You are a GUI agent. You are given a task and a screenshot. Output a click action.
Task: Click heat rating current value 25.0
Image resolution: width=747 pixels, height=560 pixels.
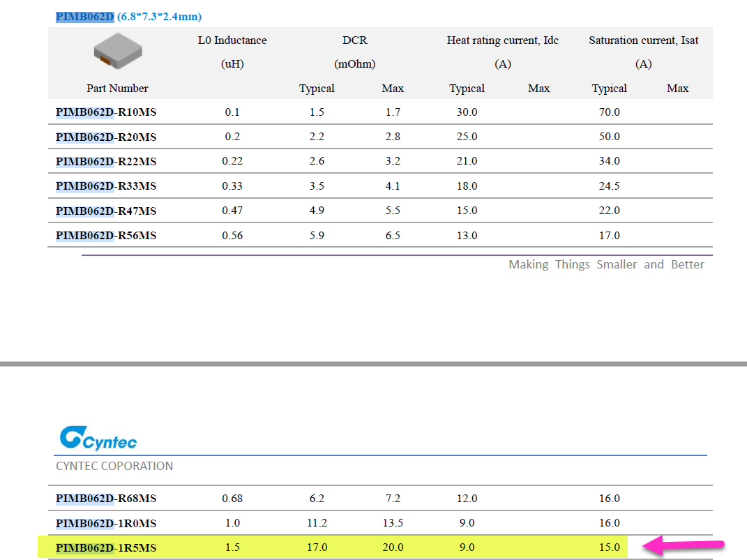point(467,137)
